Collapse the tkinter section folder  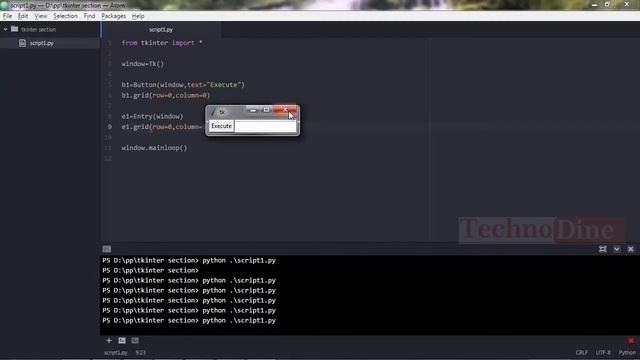tap(6, 29)
